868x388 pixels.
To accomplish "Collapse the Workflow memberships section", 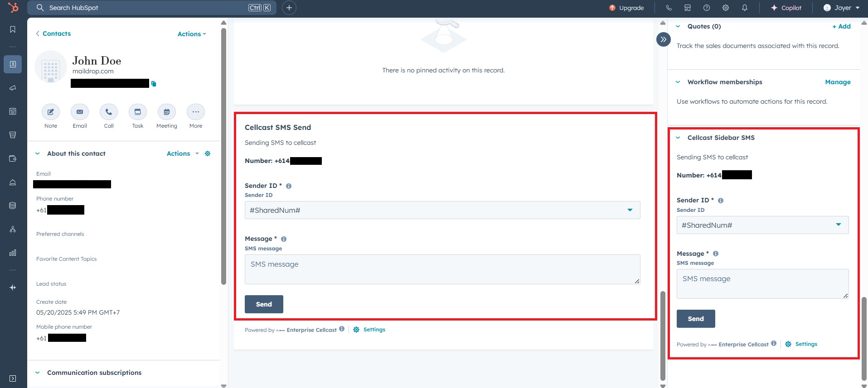I will 678,82.
